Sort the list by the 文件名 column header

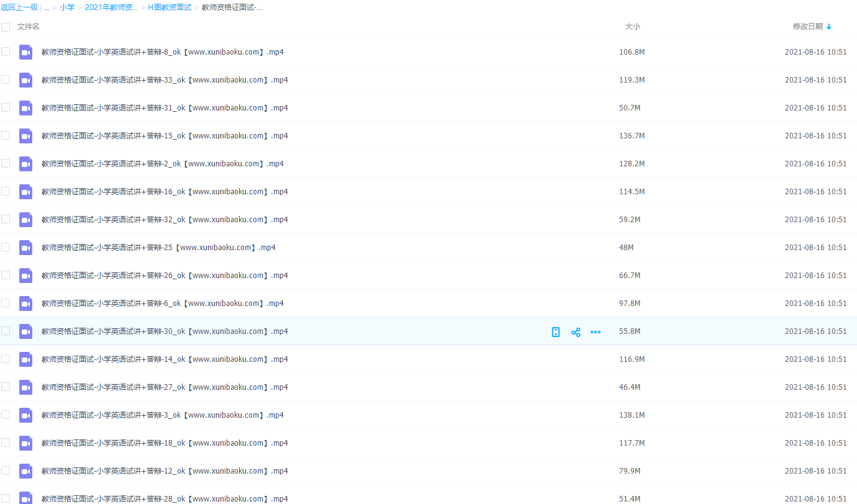click(x=29, y=27)
